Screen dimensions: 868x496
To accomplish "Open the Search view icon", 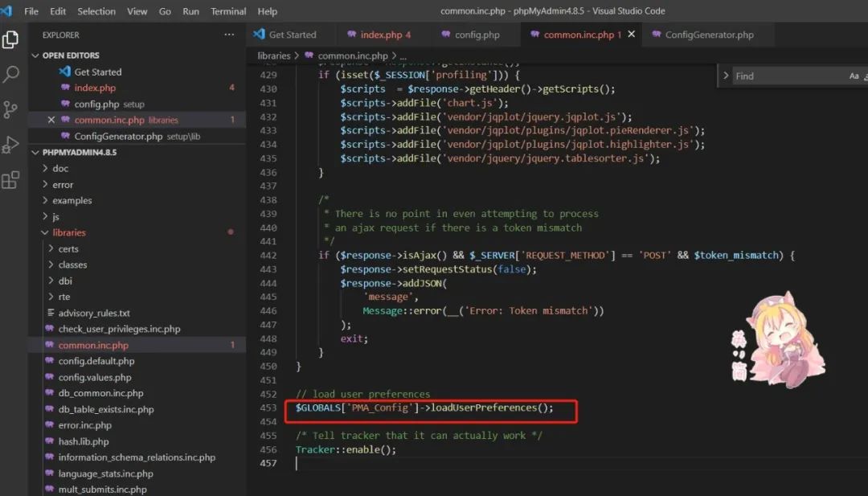I will (x=10, y=74).
